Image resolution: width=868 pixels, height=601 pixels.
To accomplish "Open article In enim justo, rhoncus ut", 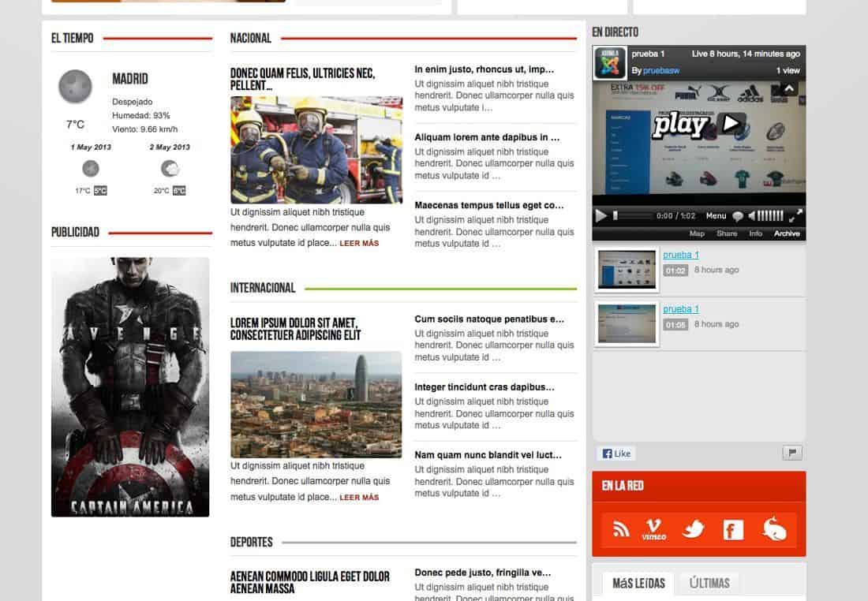I will [x=484, y=69].
